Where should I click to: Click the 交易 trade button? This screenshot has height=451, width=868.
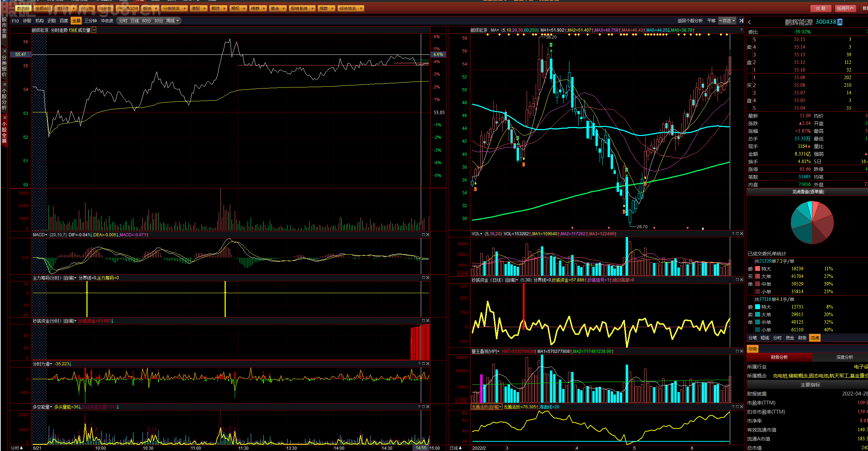click(820, 8)
